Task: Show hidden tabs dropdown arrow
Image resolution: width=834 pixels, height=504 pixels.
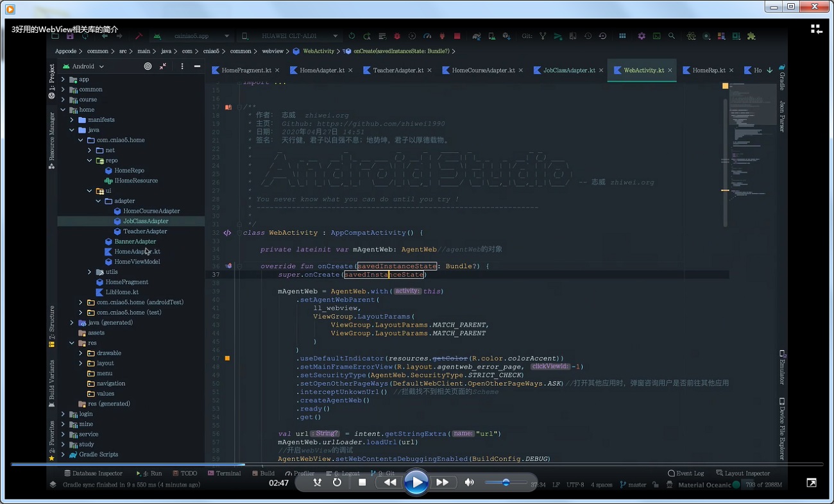Action: pos(769,70)
